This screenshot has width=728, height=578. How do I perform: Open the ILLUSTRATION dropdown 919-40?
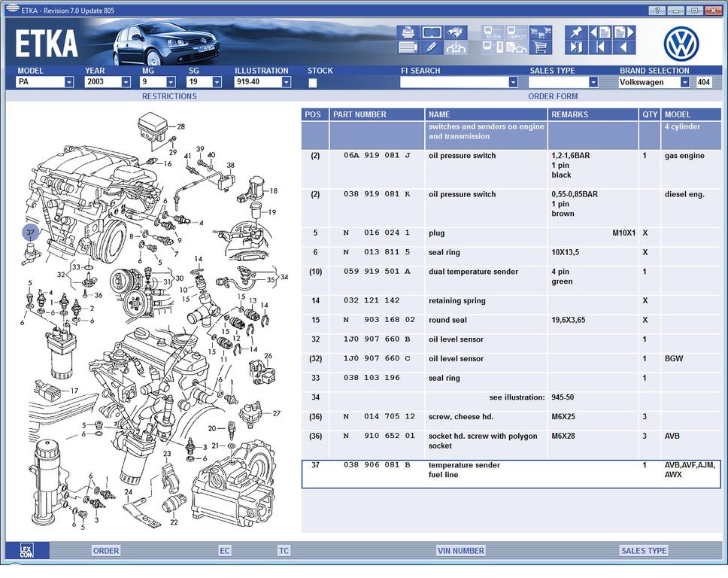tap(286, 82)
